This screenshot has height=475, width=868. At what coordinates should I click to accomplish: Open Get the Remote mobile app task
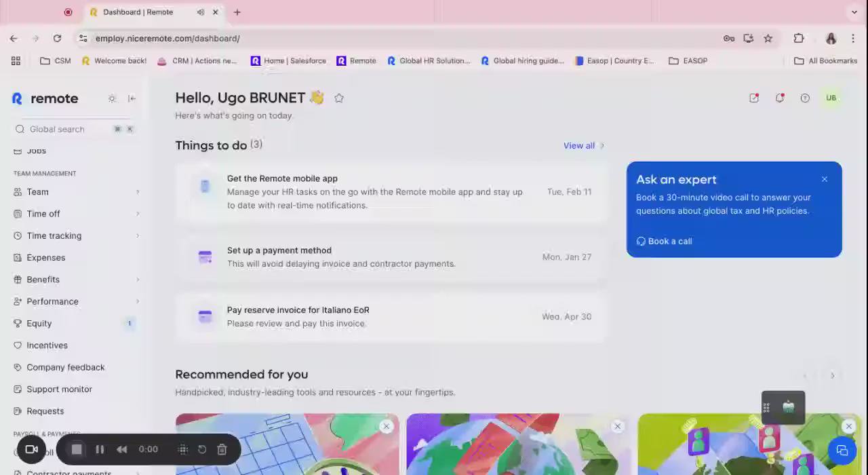tap(391, 192)
